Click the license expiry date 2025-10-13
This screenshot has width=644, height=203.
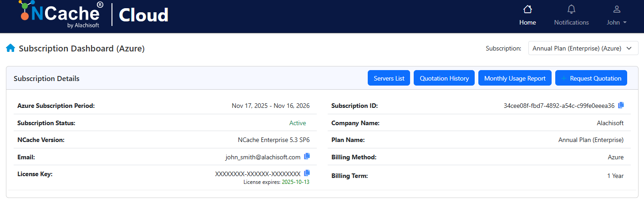click(295, 182)
